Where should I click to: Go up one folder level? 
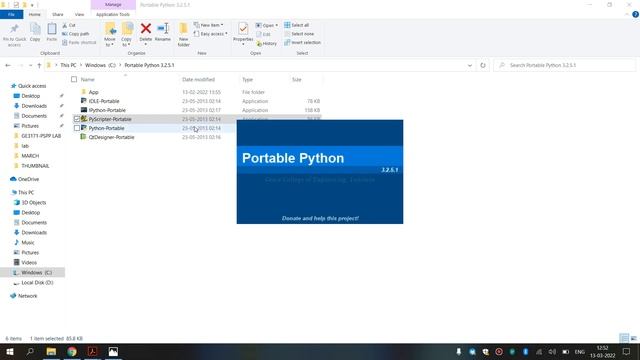(x=39, y=65)
